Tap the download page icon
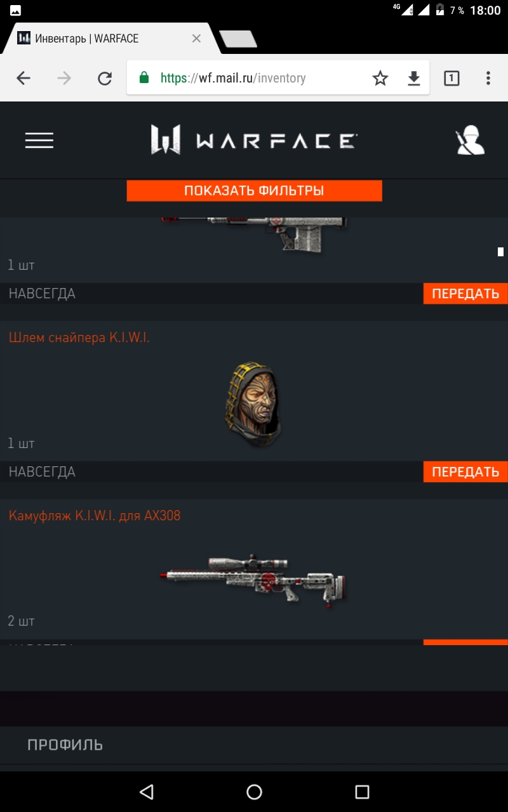This screenshot has width=508, height=812. tap(414, 78)
